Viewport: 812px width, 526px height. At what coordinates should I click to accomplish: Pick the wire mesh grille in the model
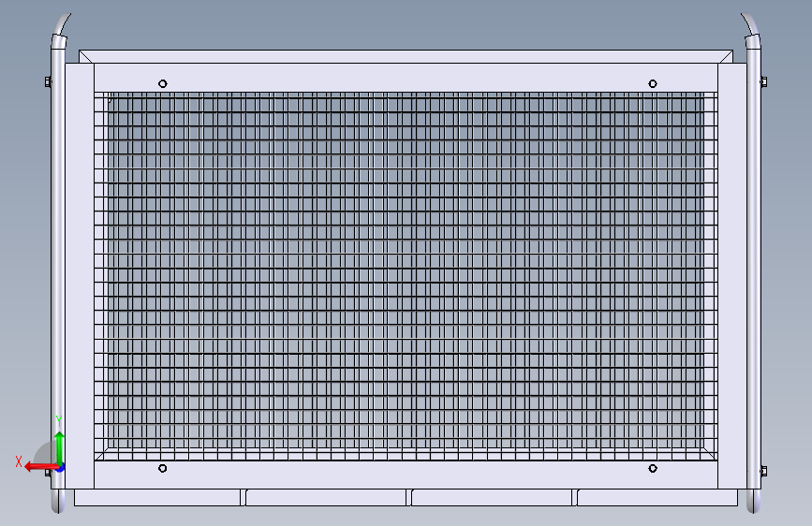(x=406, y=276)
